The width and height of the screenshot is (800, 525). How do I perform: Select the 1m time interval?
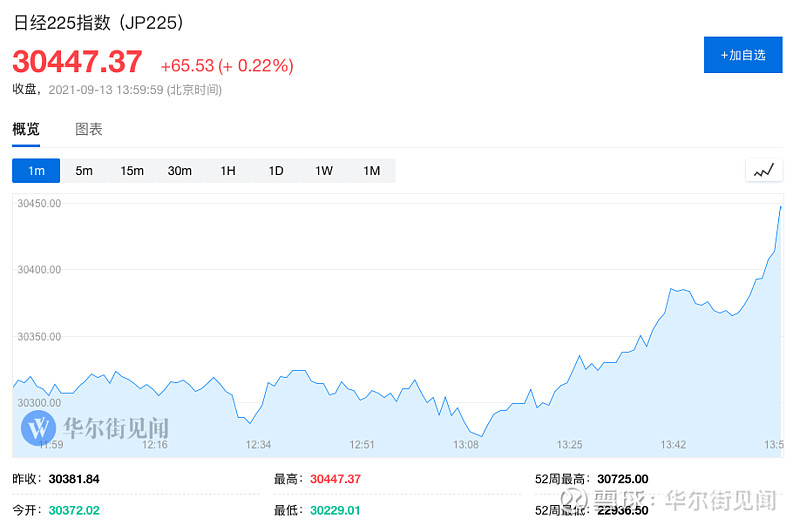pyautogui.click(x=36, y=171)
